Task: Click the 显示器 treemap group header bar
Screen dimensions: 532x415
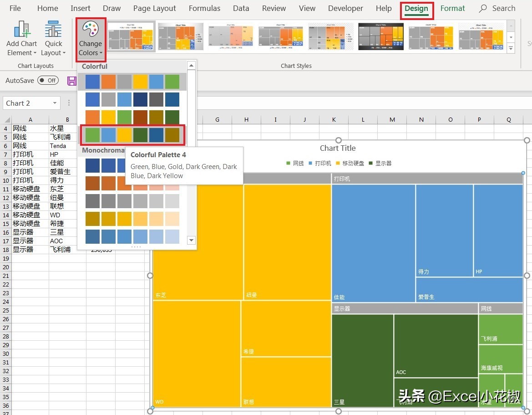Action: click(x=405, y=308)
